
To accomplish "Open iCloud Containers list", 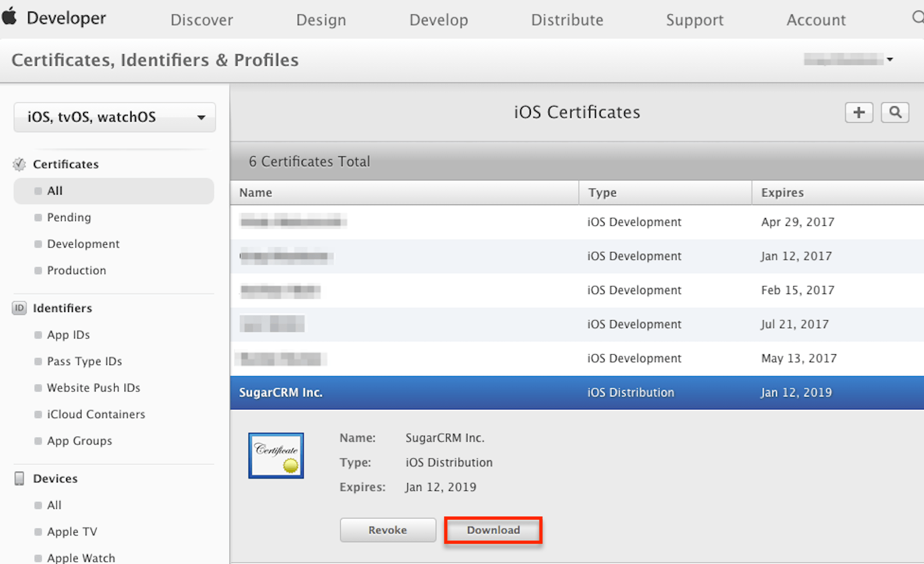I will tap(96, 414).
